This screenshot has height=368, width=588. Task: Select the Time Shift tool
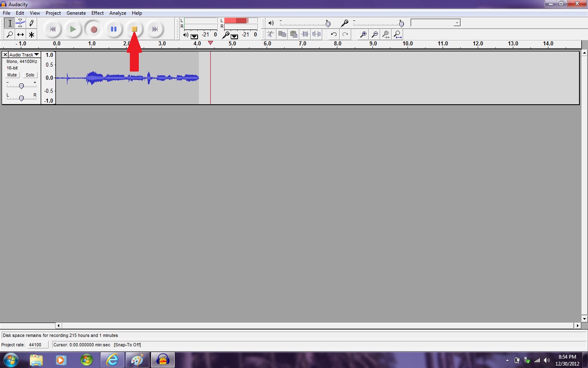(x=20, y=34)
